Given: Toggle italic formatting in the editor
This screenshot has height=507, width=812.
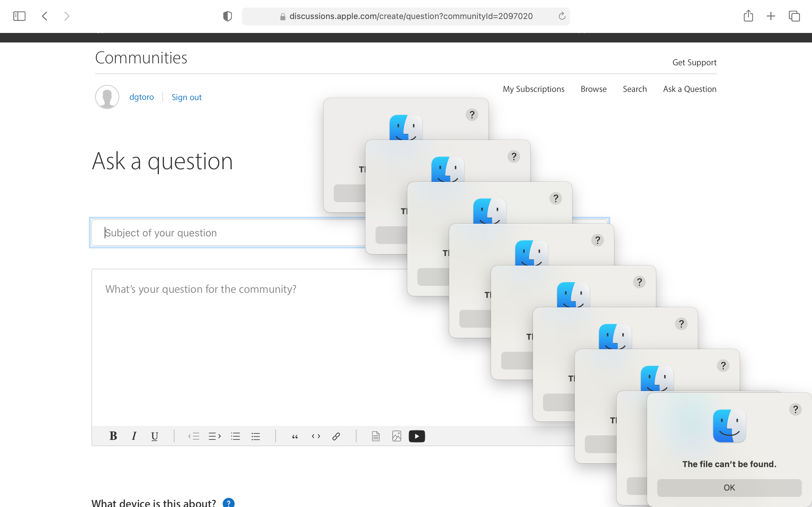Looking at the screenshot, I should point(134,436).
